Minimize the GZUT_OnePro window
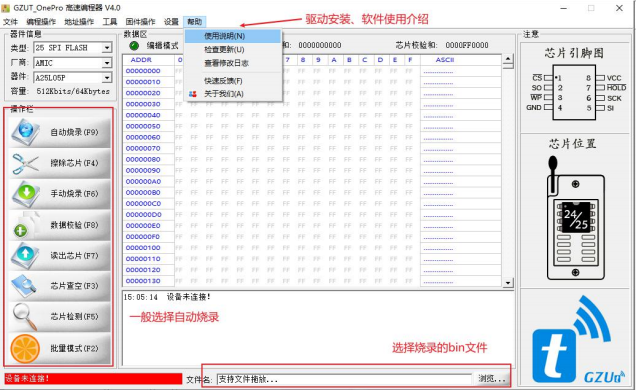 tap(564, 8)
